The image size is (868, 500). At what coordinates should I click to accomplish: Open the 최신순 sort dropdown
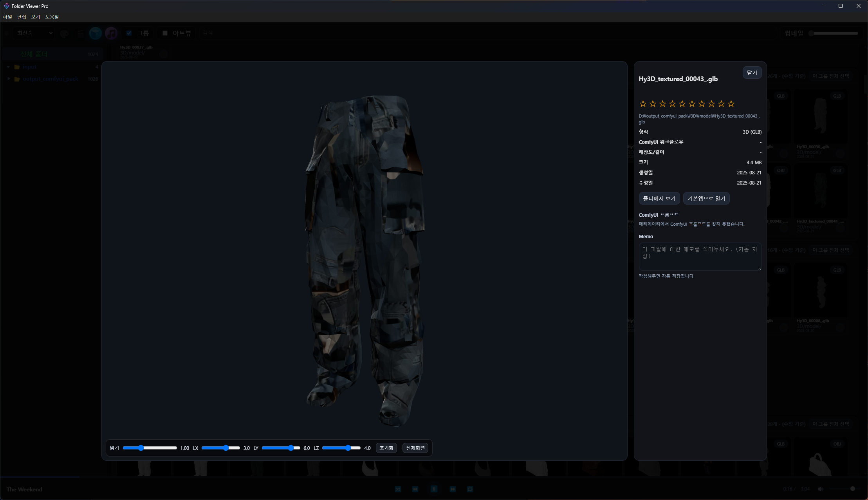[34, 33]
